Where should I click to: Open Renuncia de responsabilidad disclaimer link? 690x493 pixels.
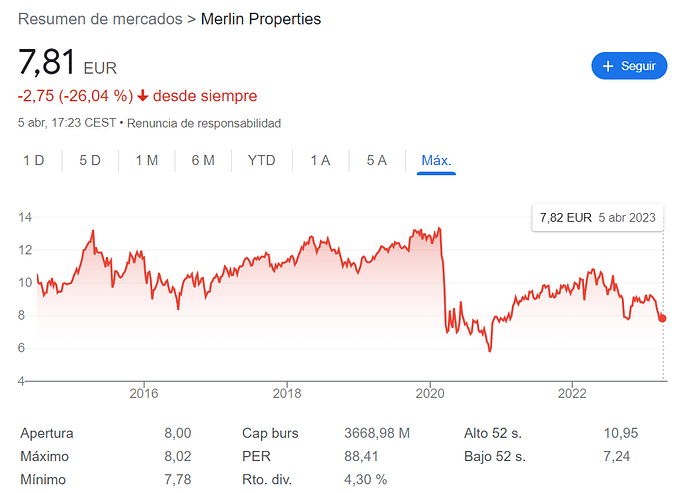pos(203,123)
